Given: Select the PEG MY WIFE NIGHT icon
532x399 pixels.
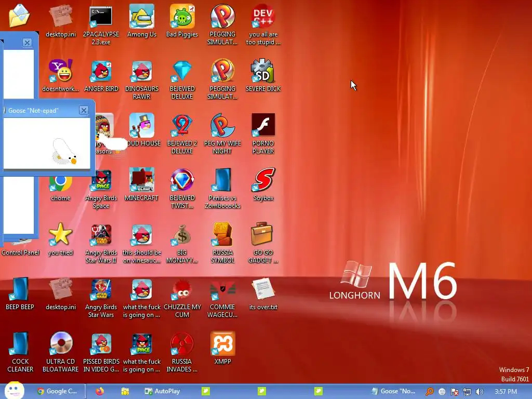Looking at the screenshot, I should click(x=222, y=126).
